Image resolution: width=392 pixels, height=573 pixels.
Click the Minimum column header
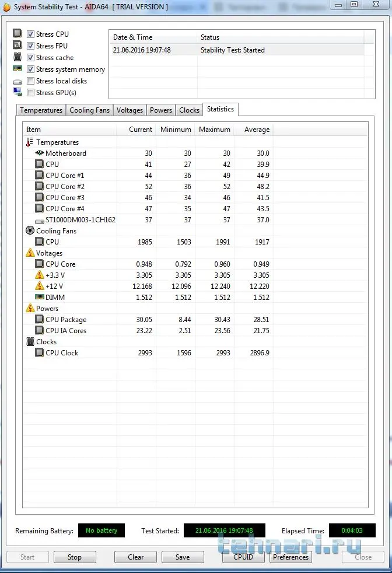coord(176,130)
